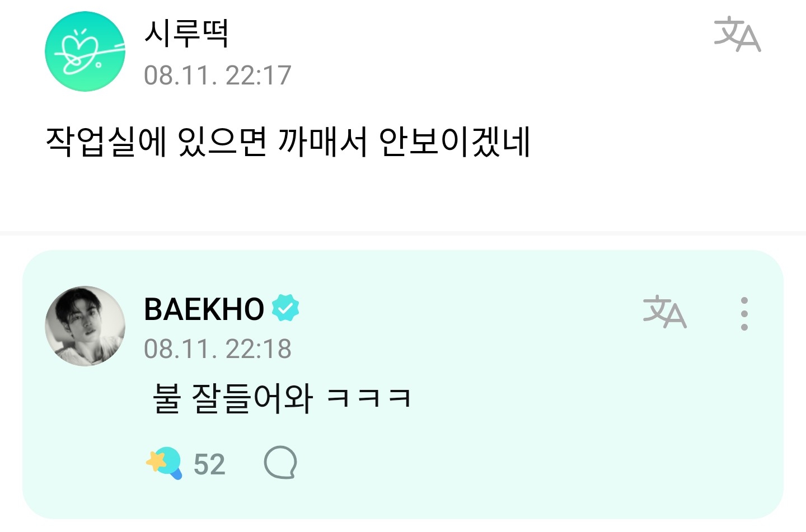
Task: Translate 시루떡's post with the translate icon
Action: 737,34
